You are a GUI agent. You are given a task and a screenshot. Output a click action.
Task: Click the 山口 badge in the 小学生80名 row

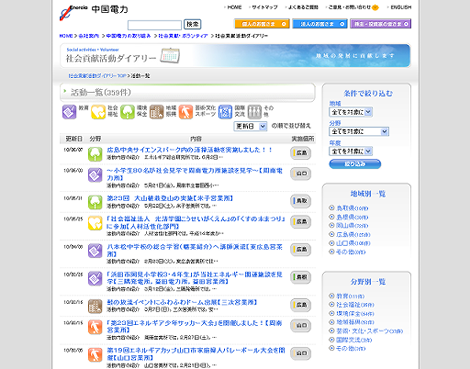(301, 174)
